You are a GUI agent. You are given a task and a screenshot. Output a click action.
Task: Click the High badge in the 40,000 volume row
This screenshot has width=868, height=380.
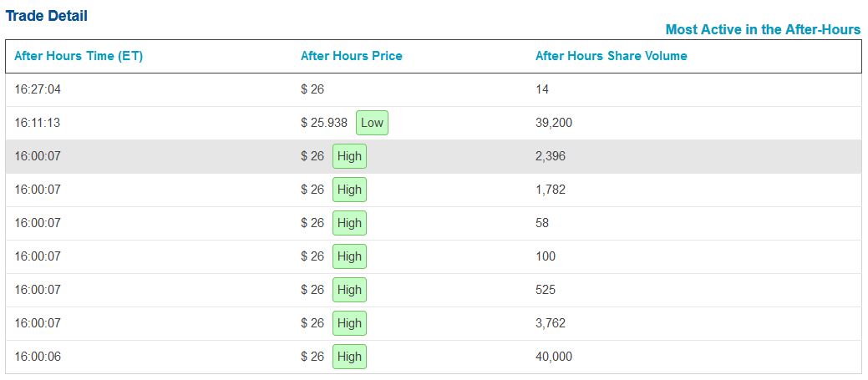349,357
